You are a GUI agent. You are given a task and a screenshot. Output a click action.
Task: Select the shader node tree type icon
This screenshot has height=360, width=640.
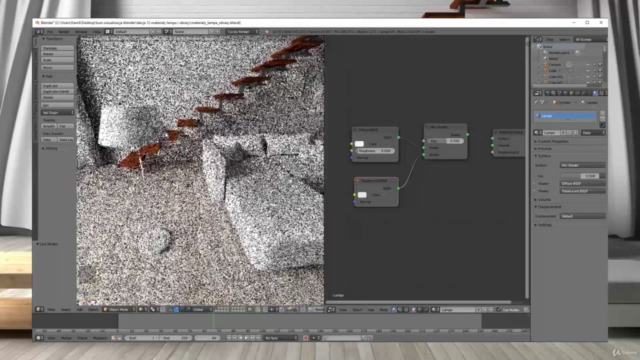click(394, 310)
